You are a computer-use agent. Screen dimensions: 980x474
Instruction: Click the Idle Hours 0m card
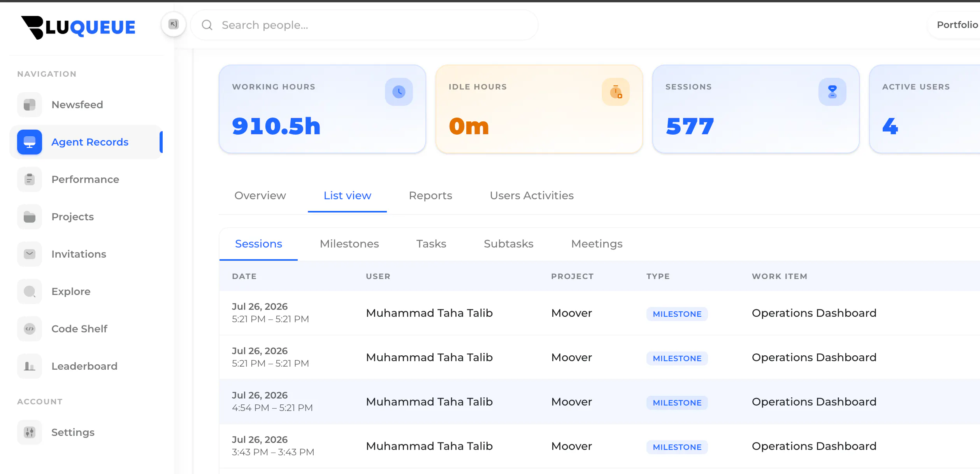click(539, 109)
